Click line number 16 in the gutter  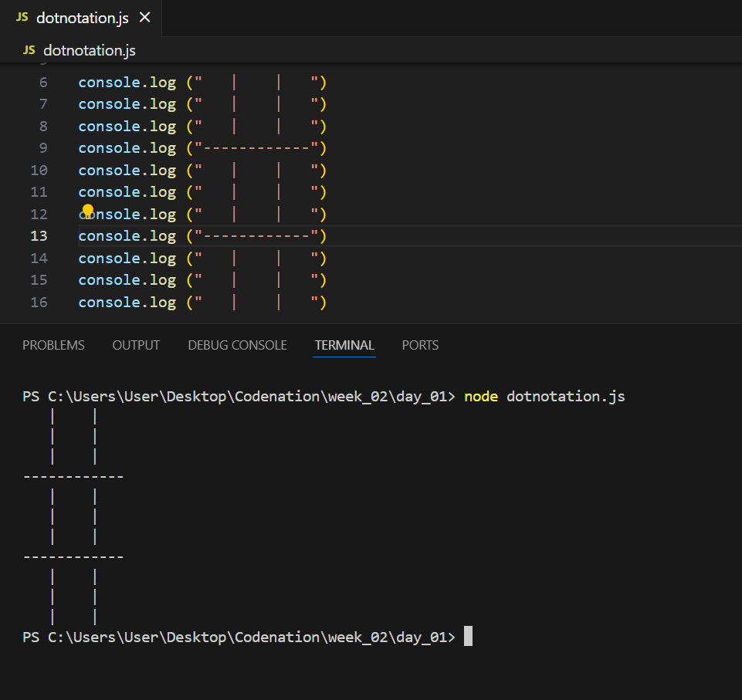pos(39,303)
